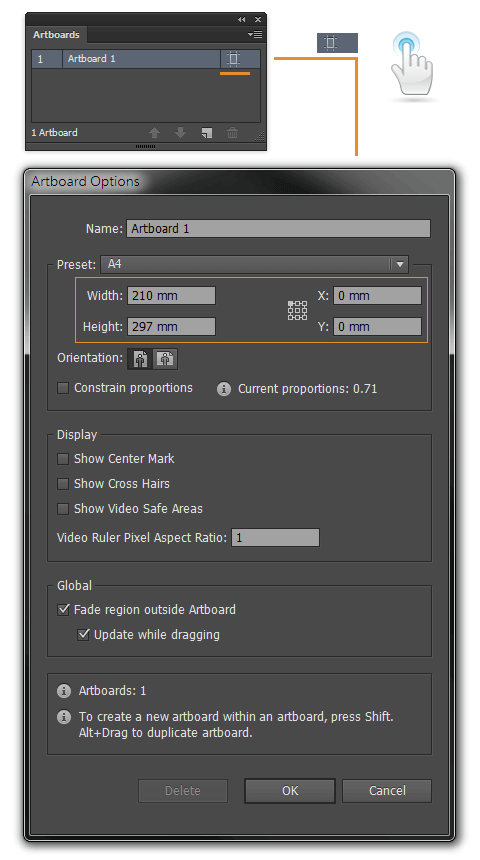
Task: Open the Artboards panel flyout menu
Action: click(x=255, y=35)
